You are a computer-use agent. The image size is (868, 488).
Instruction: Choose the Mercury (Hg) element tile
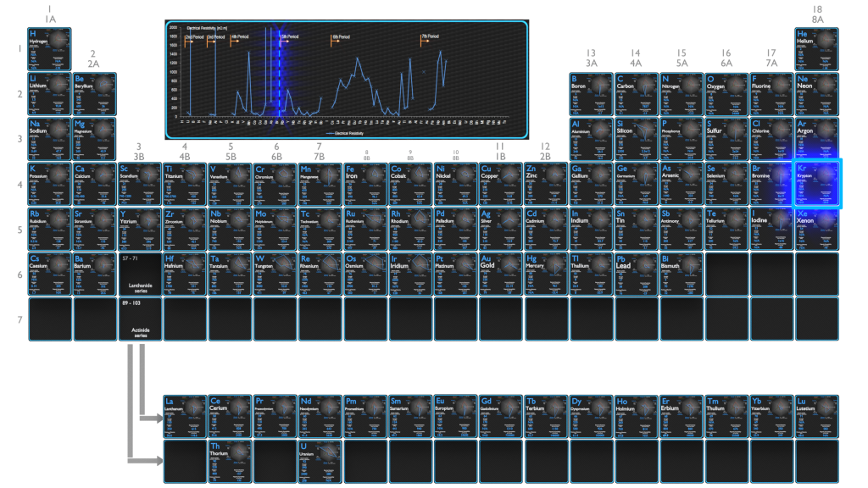point(546,274)
